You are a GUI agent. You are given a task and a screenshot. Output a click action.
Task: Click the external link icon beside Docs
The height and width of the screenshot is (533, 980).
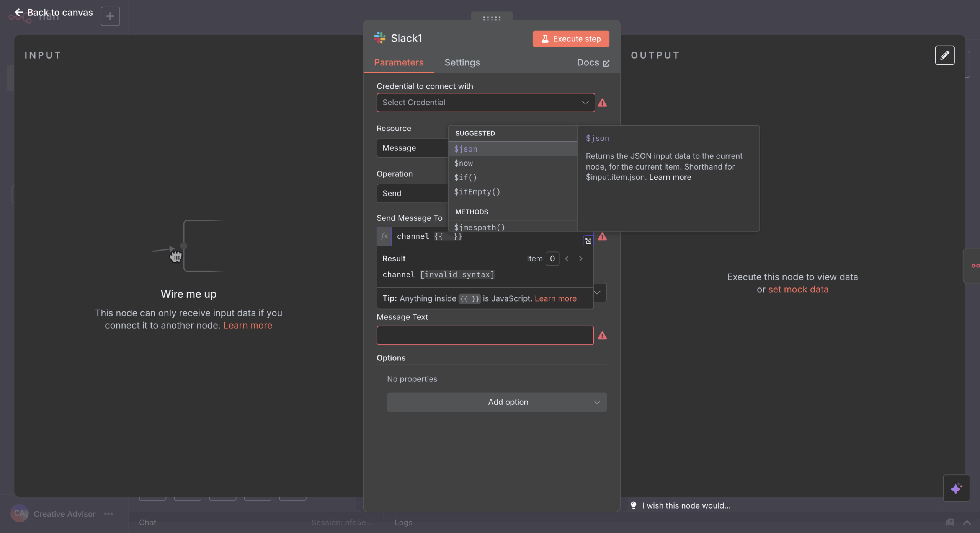click(606, 63)
